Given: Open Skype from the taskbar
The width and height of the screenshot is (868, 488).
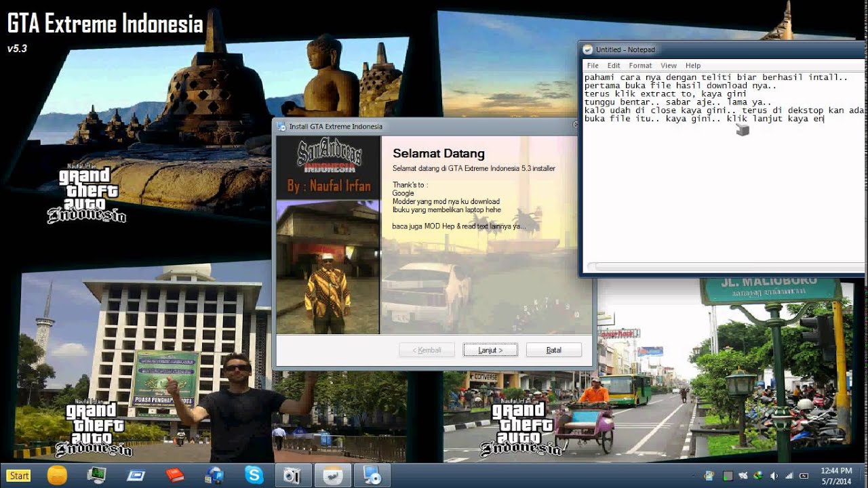Looking at the screenshot, I should point(254,475).
